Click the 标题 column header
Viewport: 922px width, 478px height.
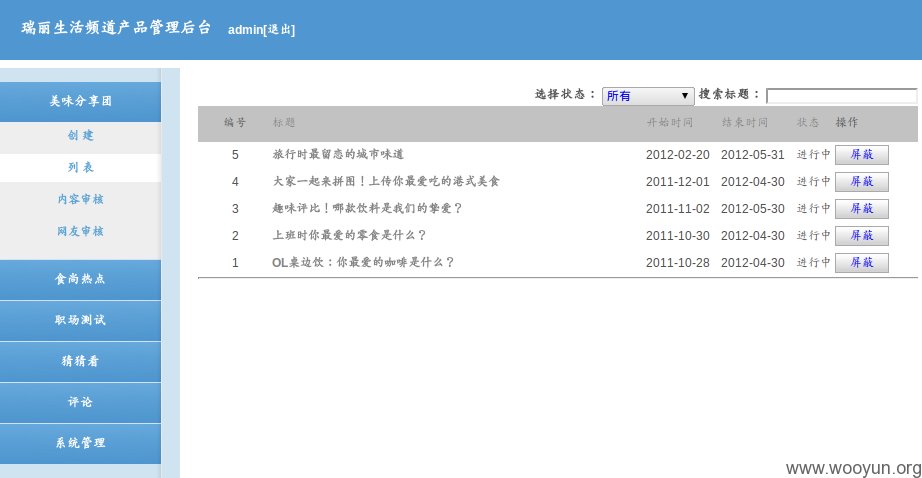pos(283,123)
